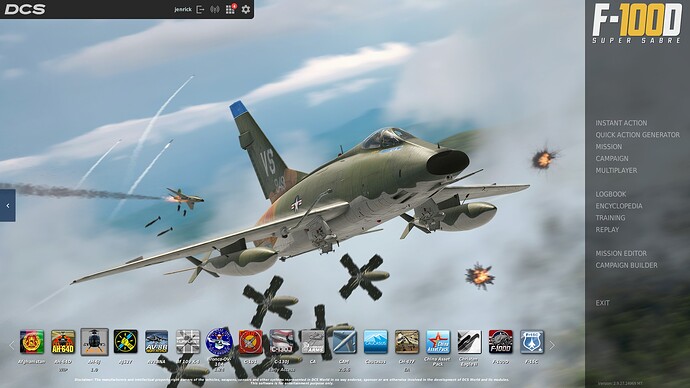The width and height of the screenshot is (690, 388).
Task: Open Campaign menu entry
Action: pyautogui.click(x=612, y=158)
